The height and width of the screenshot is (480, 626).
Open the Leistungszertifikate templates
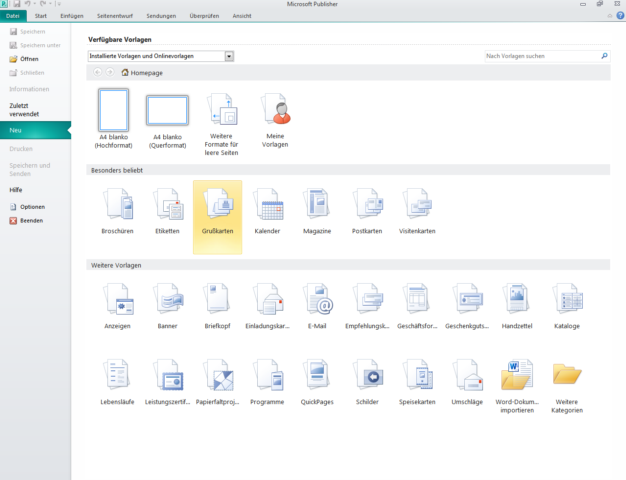tap(167, 382)
